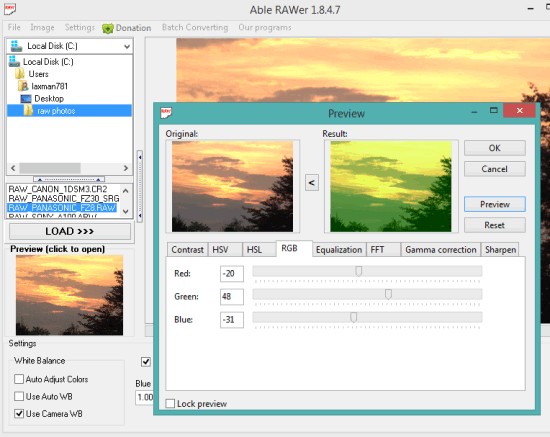Viewport: 550px width, 437px height.
Task: Click the Donation menu label
Action: pyautogui.click(x=133, y=28)
